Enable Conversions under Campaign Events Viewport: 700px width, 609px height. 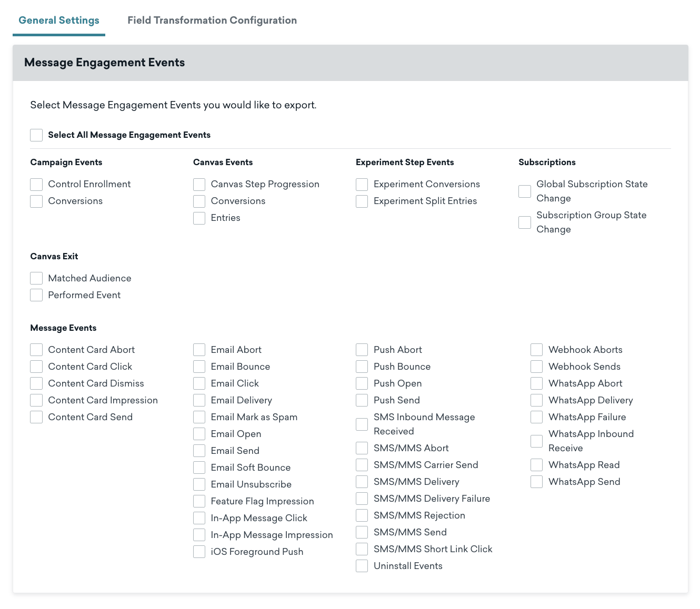(36, 201)
